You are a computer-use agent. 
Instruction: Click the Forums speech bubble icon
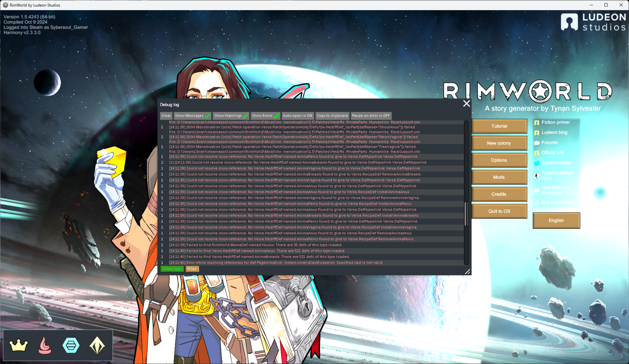(537, 143)
